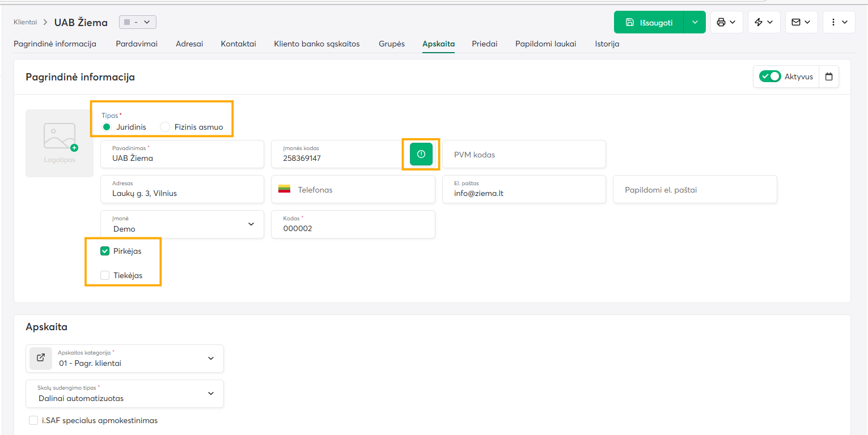The width and height of the screenshot is (868, 435).
Task: Toggle the Aktyvus switch
Action: click(x=770, y=76)
